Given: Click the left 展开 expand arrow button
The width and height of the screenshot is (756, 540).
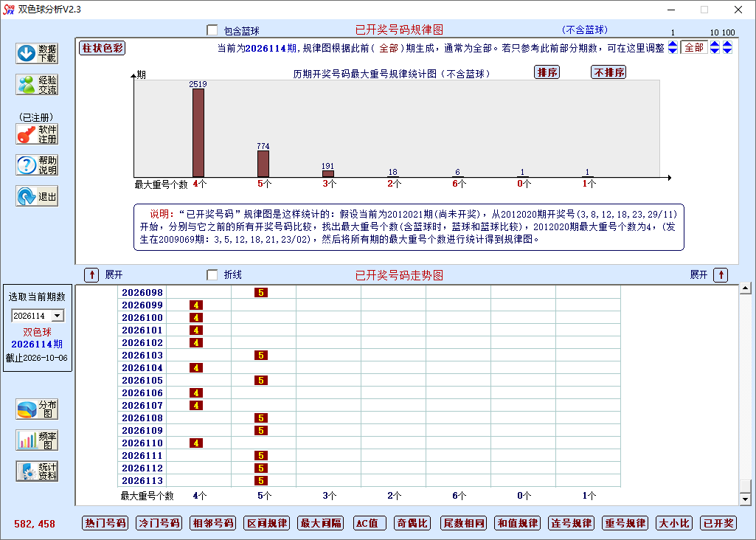Looking at the screenshot, I should [x=91, y=275].
